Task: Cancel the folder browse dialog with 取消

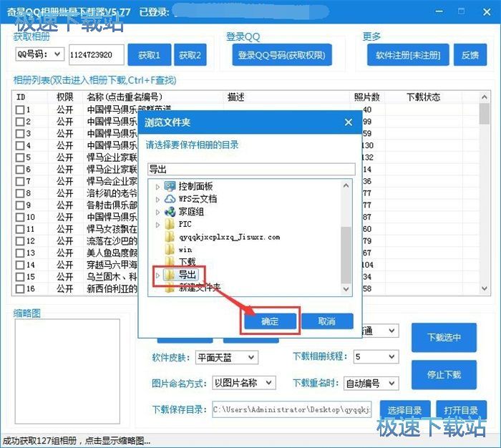Action: [x=327, y=321]
